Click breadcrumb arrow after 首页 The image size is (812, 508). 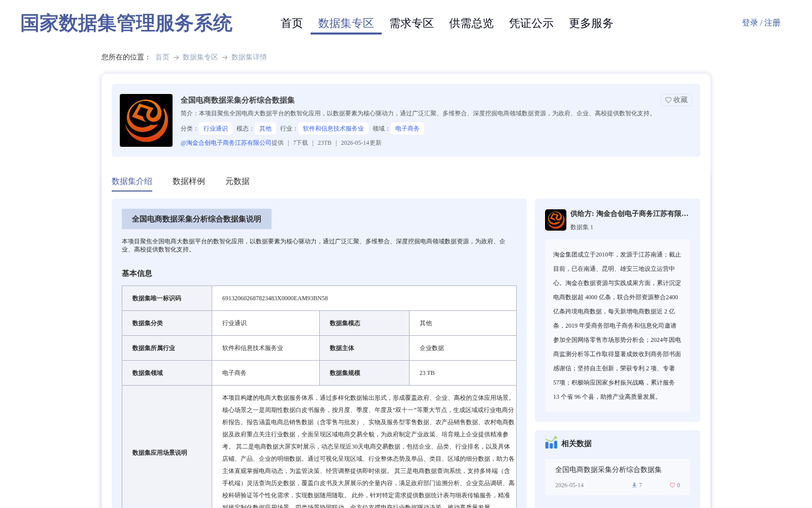tap(176, 57)
